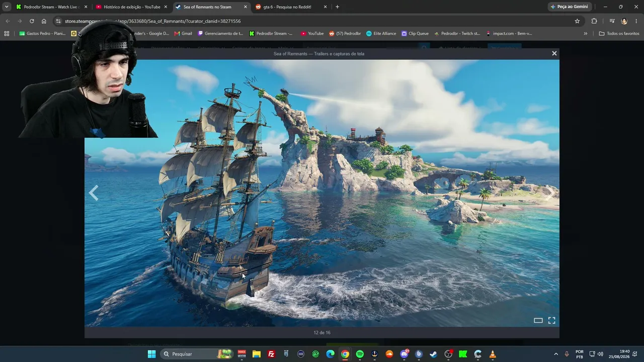Open File Explorer from the taskbar
The image size is (644, 362).
click(257, 354)
